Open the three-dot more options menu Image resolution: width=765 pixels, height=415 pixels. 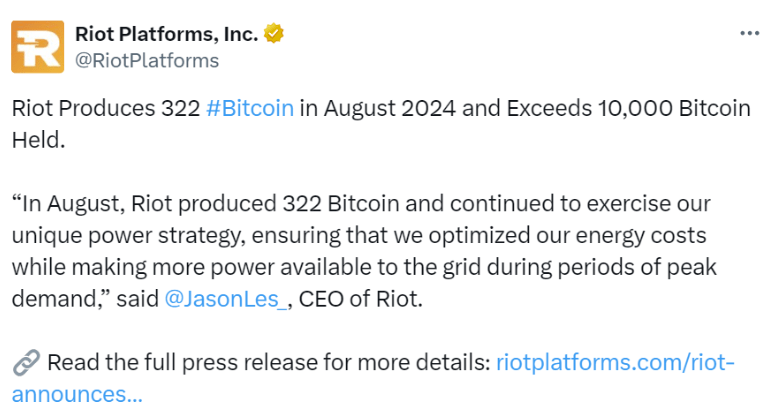point(749,33)
